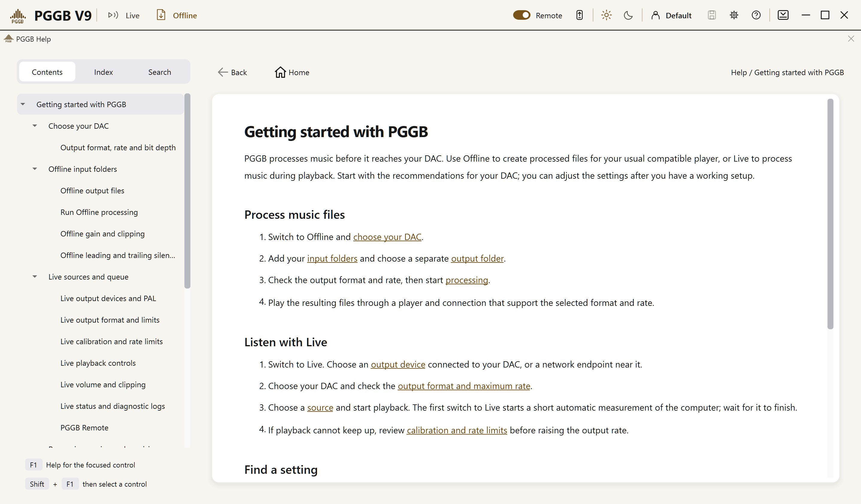861x504 pixels.
Task: Click the remote device icon next to Remote
Action: click(x=580, y=15)
